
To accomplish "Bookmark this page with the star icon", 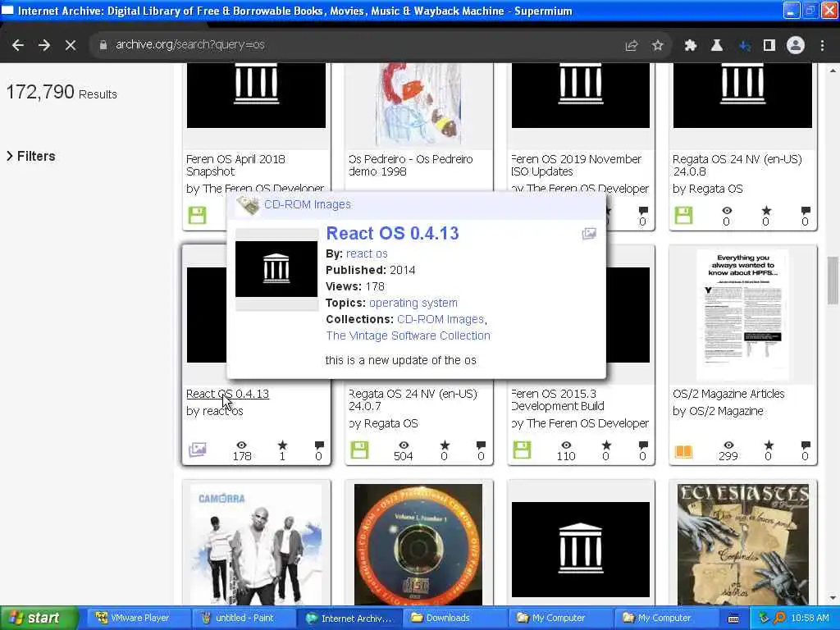I will tap(658, 46).
